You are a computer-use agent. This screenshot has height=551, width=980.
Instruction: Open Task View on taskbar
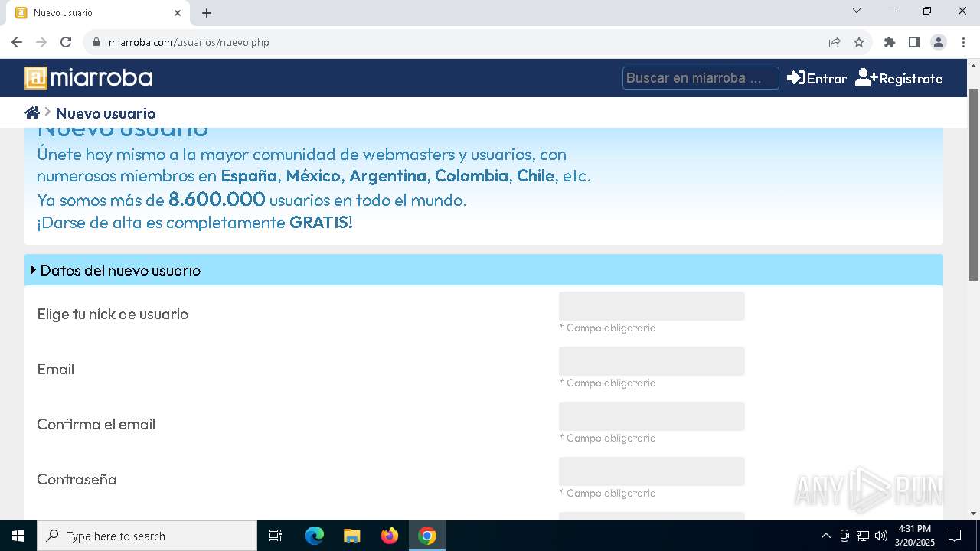point(276,536)
